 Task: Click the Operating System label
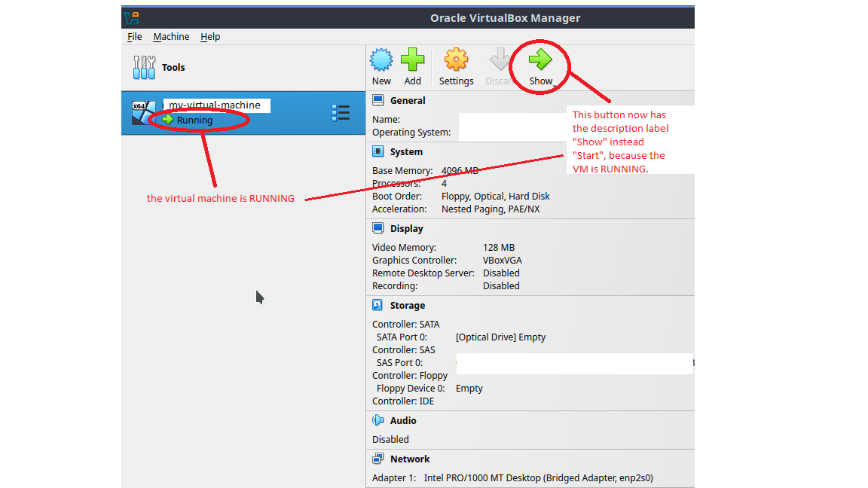(x=411, y=133)
